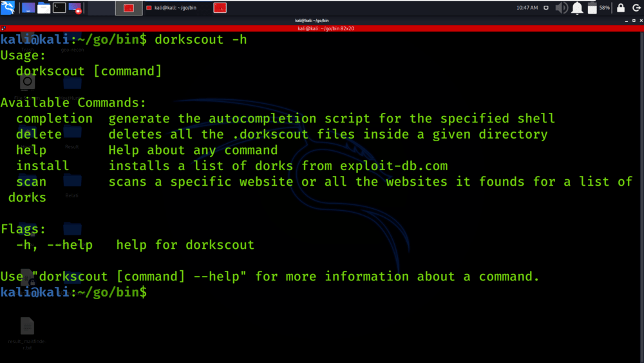Click the "dorkscout [command]" usage line
Screen dimensions: 644x363
(x=89, y=71)
